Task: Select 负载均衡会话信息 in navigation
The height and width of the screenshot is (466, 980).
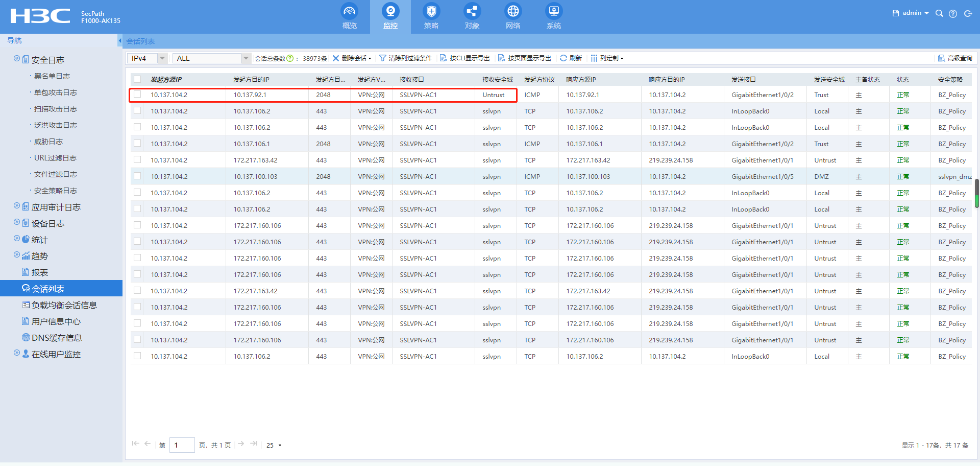Action: coord(64,305)
